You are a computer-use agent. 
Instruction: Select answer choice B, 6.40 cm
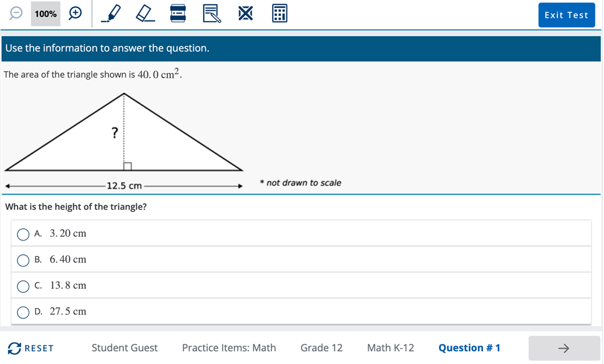coord(23,260)
